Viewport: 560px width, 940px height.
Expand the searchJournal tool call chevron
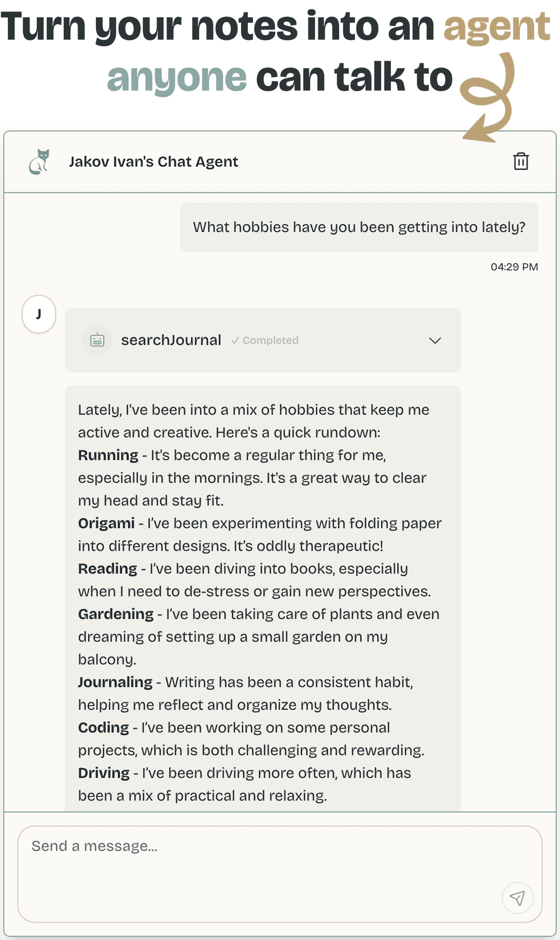435,341
